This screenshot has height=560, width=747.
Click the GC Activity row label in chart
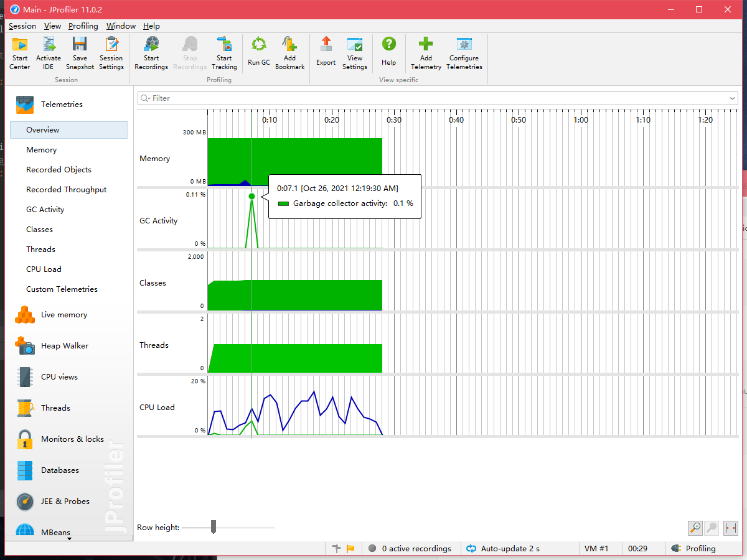(x=158, y=221)
